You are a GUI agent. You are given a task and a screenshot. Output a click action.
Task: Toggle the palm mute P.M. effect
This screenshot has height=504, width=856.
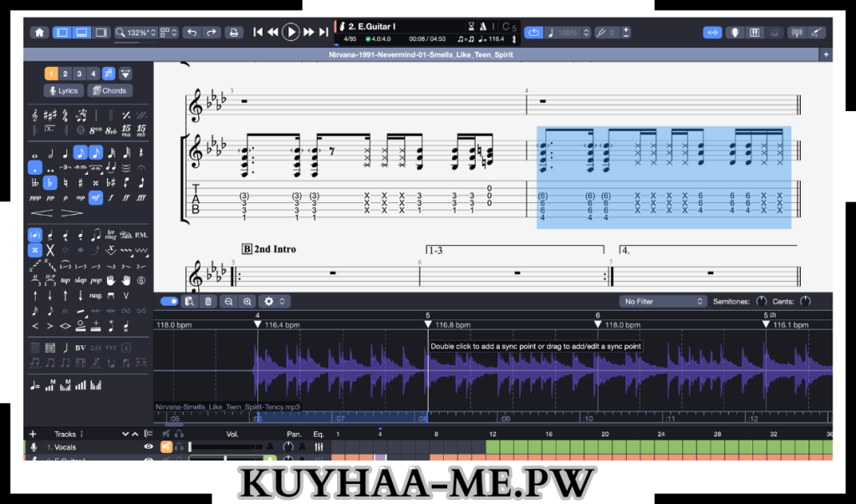(140, 236)
